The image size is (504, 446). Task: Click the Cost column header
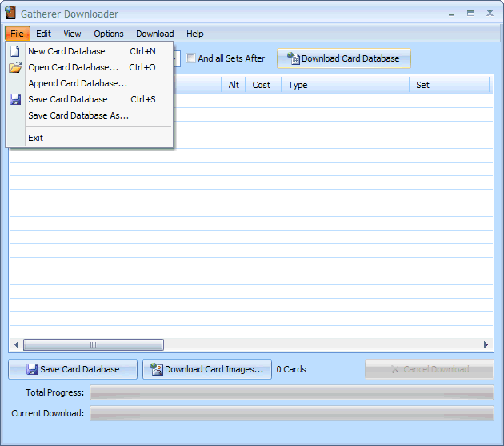tap(262, 85)
